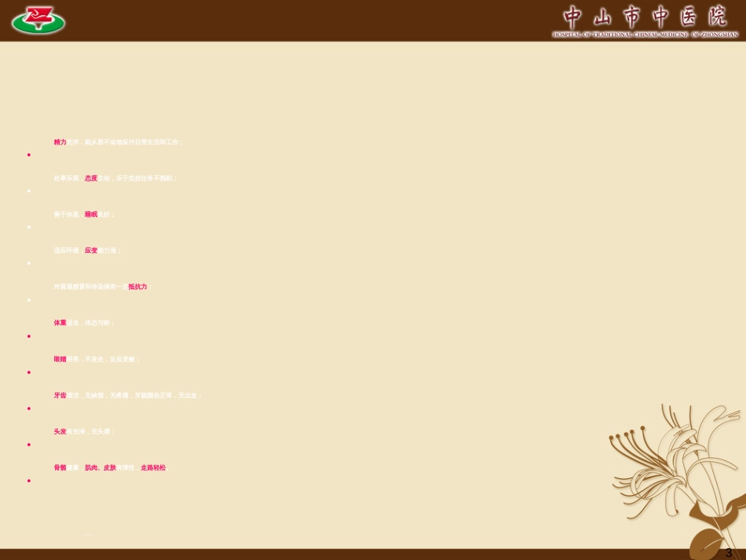Click the highlighted word 体重
The width and height of the screenshot is (746, 560).
(x=60, y=323)
